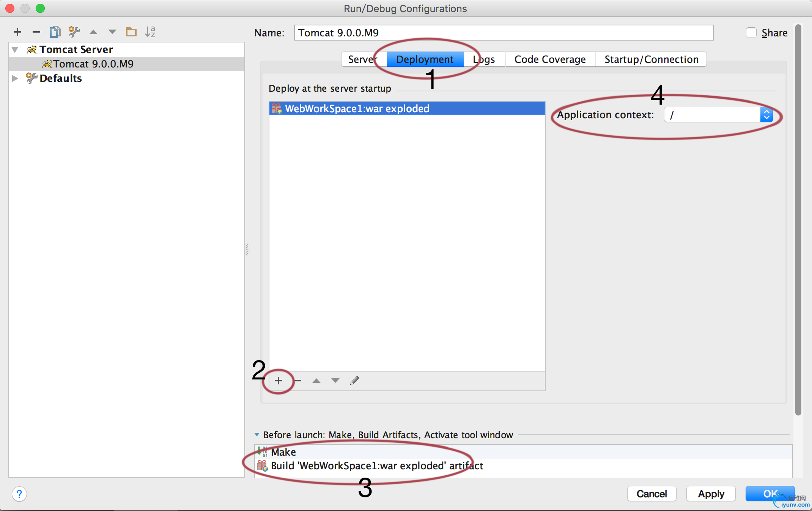Open the Application context dropdown

point(766,115)
